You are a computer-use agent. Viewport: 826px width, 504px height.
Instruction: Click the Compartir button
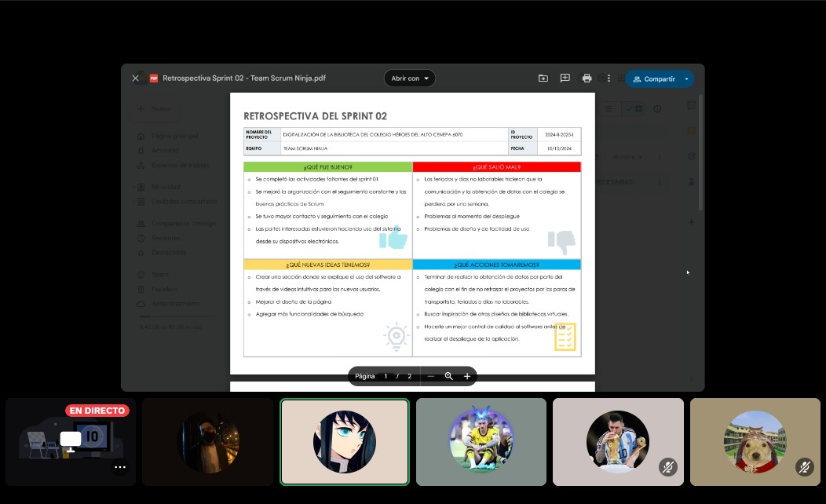coord(653,79)
